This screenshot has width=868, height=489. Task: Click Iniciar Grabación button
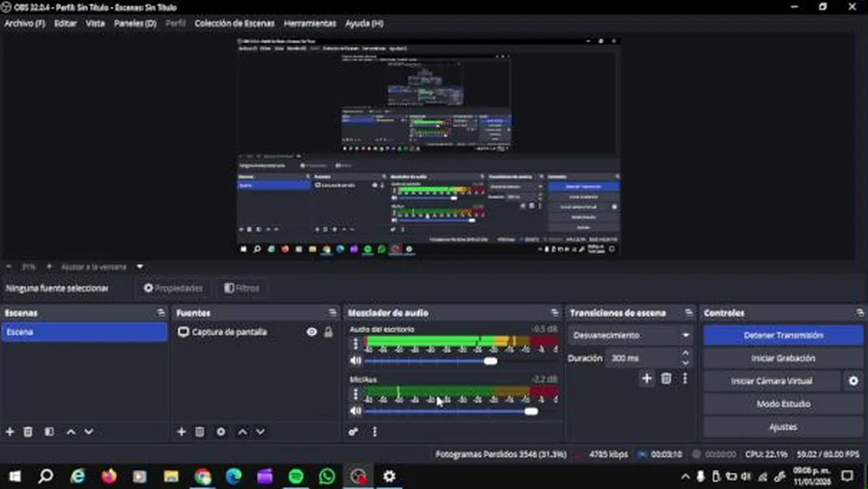tap(783, 359)
